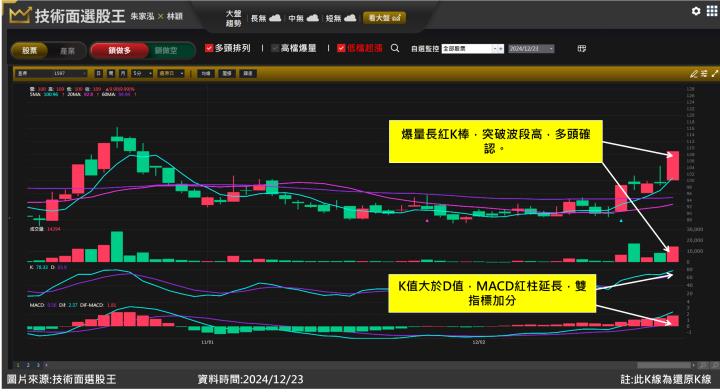This screenshot has width=720, height=392.
Task: Click the first button after toolbar divider
Action: coord(206,73)
